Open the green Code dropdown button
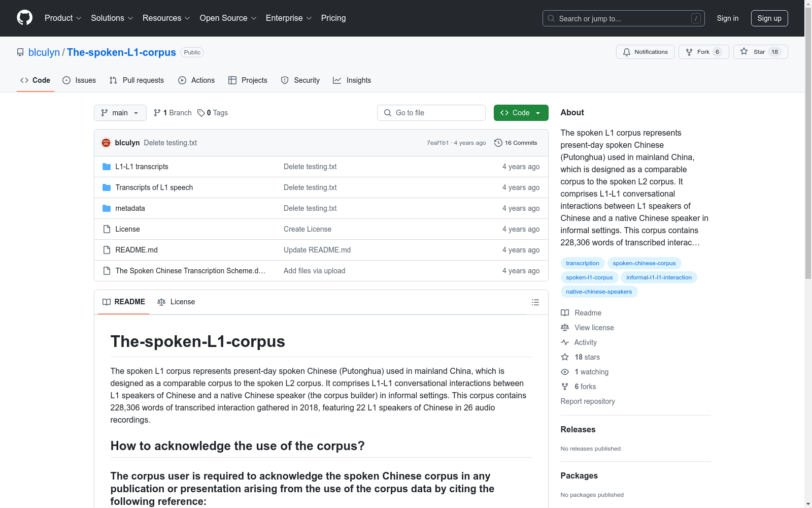This screenshot has height=508, width=812. pos(521,113)
